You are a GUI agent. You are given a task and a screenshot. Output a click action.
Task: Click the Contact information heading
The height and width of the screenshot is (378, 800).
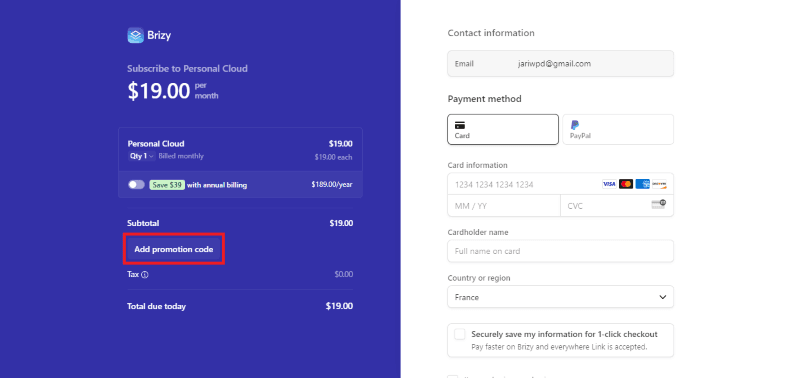491,33
